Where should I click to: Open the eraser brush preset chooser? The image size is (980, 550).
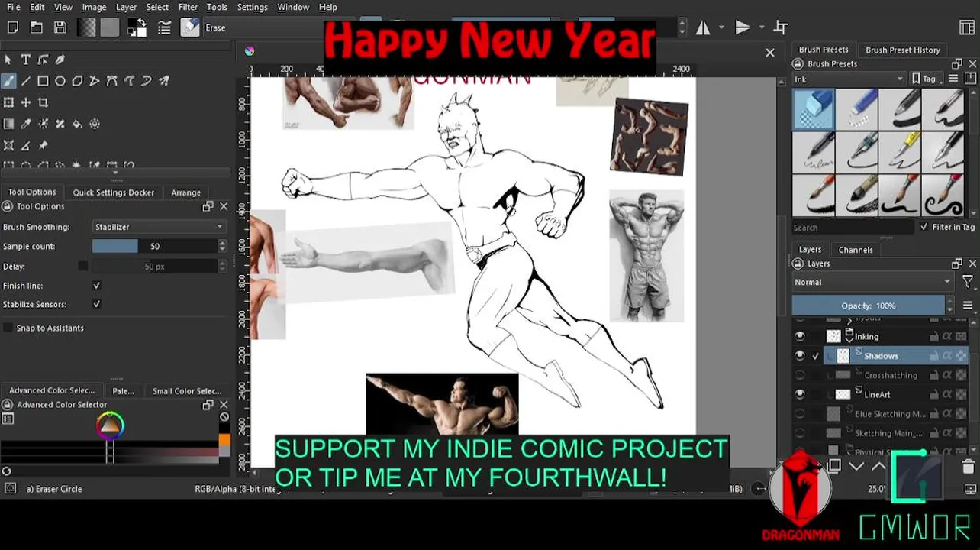click(190, 27)
